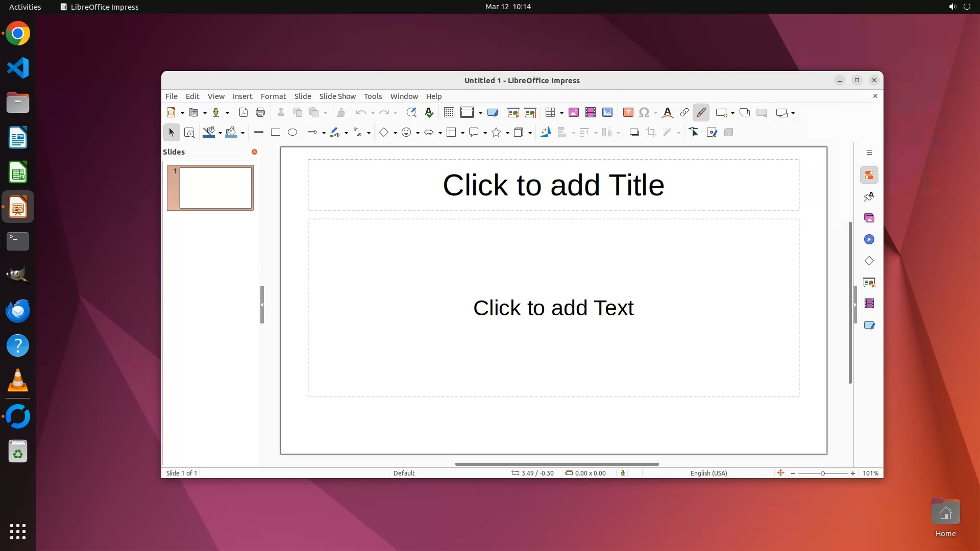Select the slide 1 thumbnail
This screenshot has width=980, height=551.
(x=215, y=188)
